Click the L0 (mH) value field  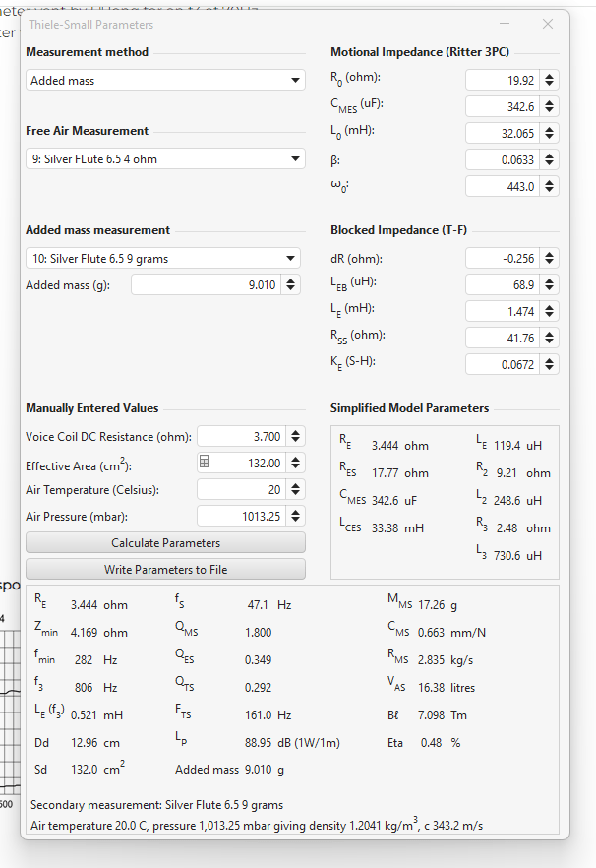503,134
